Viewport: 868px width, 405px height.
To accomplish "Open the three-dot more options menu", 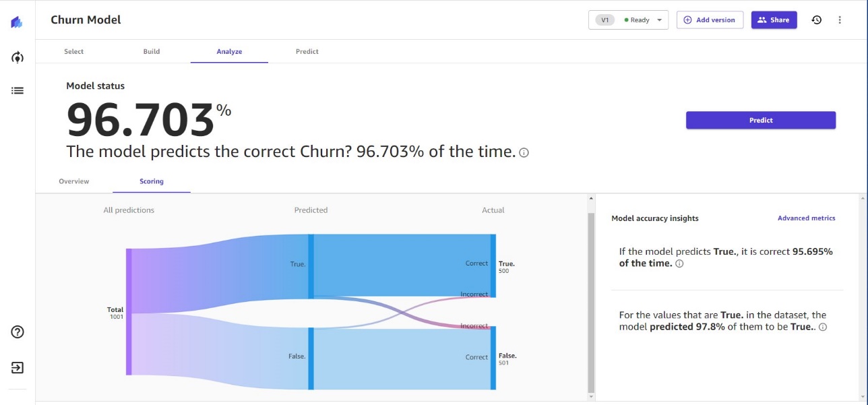I will pos(840,20).
